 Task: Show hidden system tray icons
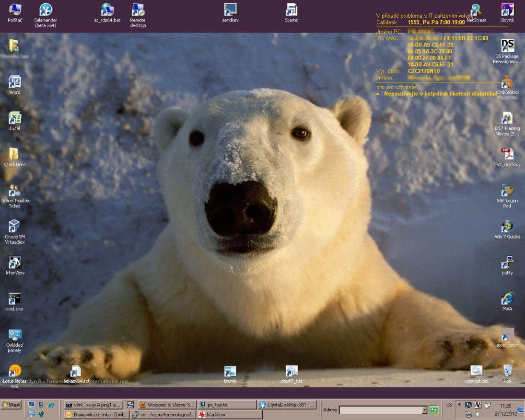click(460, 405)
